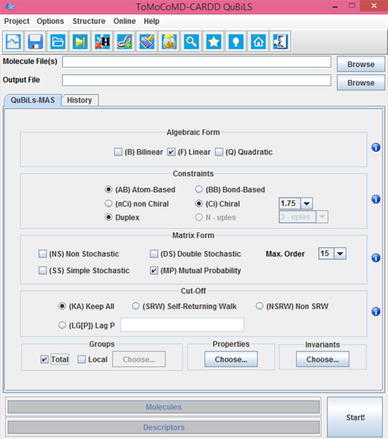Viewport: 388px width, 439px height.
Task: Click the green play/skip toolbar icon
Action: 80,42
